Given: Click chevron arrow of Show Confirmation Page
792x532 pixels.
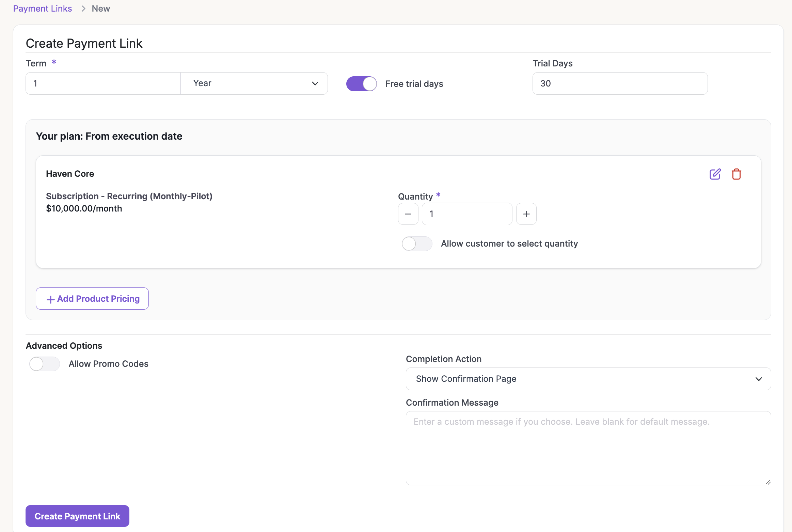Looking at the screenshot, I should point(759,379).
